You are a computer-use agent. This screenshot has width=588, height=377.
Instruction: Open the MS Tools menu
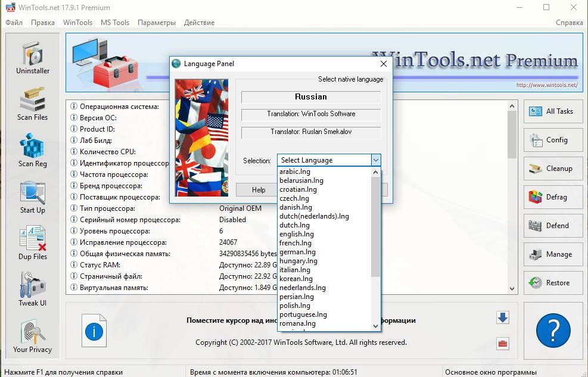115,23
